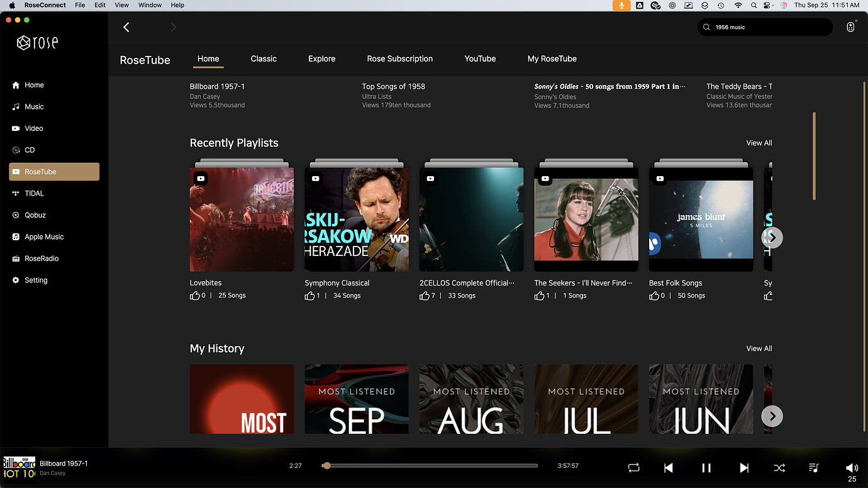This screenshot has width=868, height=488.
Task: Switch to the Explore tab
Action: pos(321,58)
